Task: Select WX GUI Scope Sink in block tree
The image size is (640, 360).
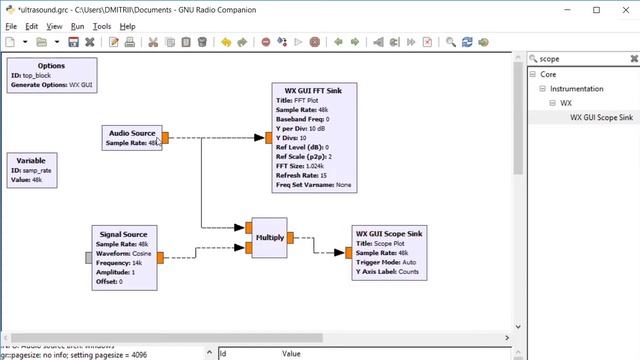Action: click(x=601, y=118)
